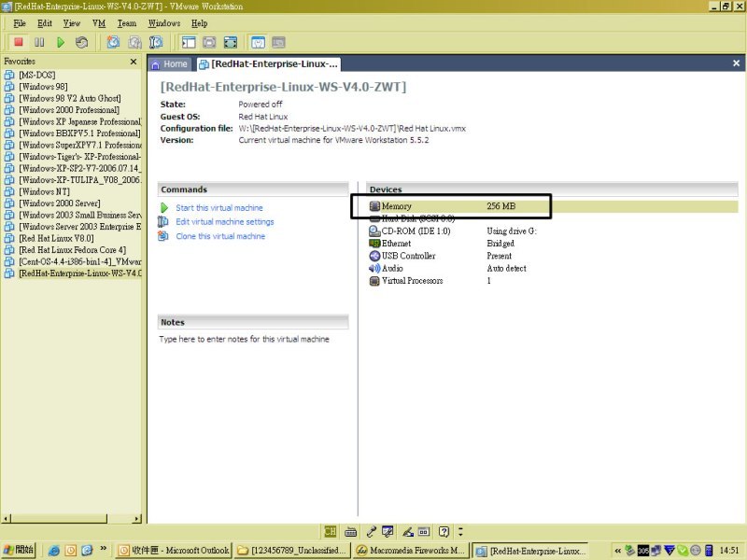Open the Windows menu
The width and height of the screenshot is (747, 560).
coord(164,23)
